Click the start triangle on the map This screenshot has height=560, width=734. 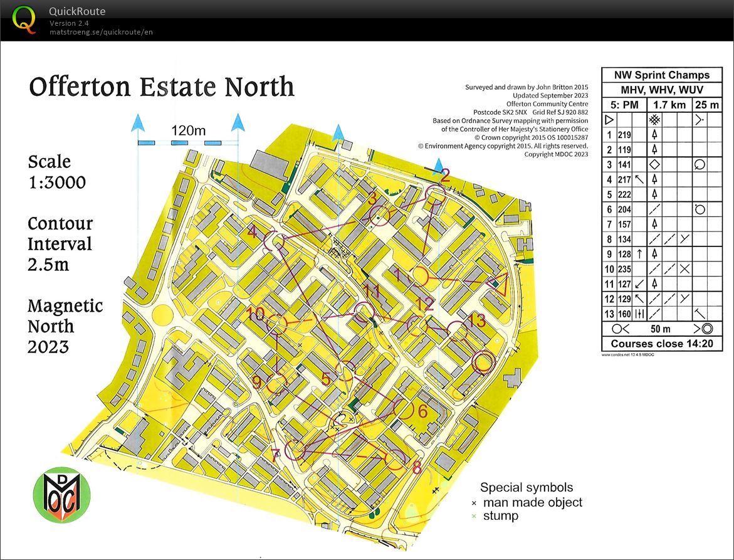tap(498, 283)
